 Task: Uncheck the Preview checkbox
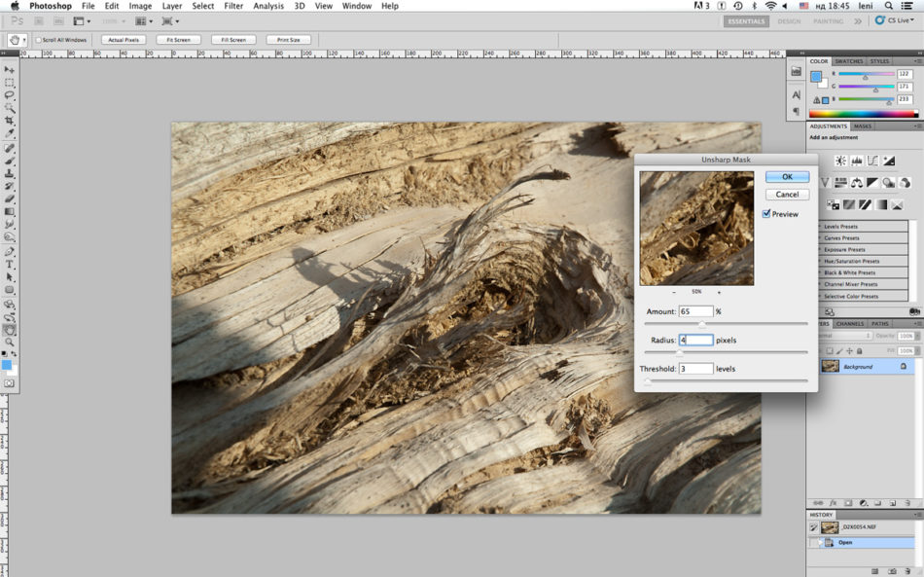click(x=767, y=214)
